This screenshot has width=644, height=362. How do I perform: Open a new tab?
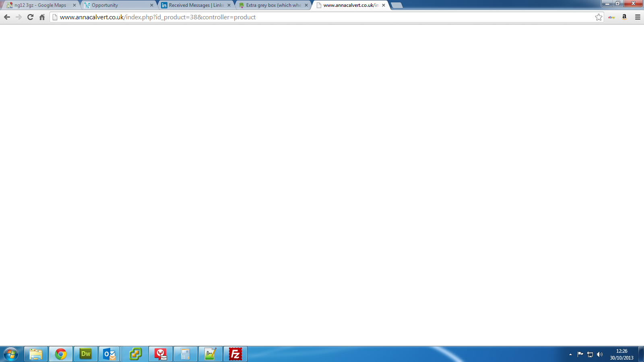(x=396, y=5)
